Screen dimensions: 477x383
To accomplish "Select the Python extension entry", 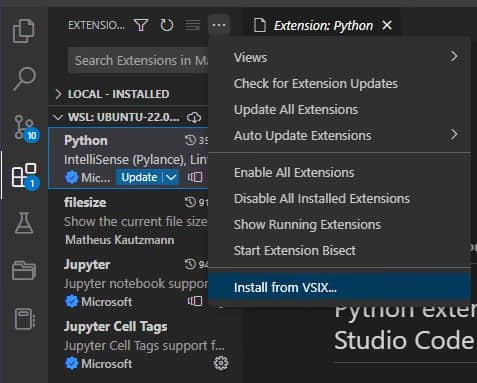I will (128, 158).
